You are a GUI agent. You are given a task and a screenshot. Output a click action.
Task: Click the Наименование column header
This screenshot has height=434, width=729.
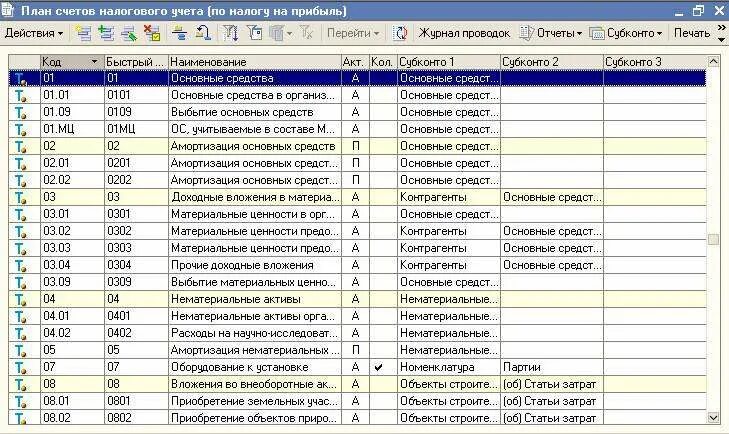[254, 61]
